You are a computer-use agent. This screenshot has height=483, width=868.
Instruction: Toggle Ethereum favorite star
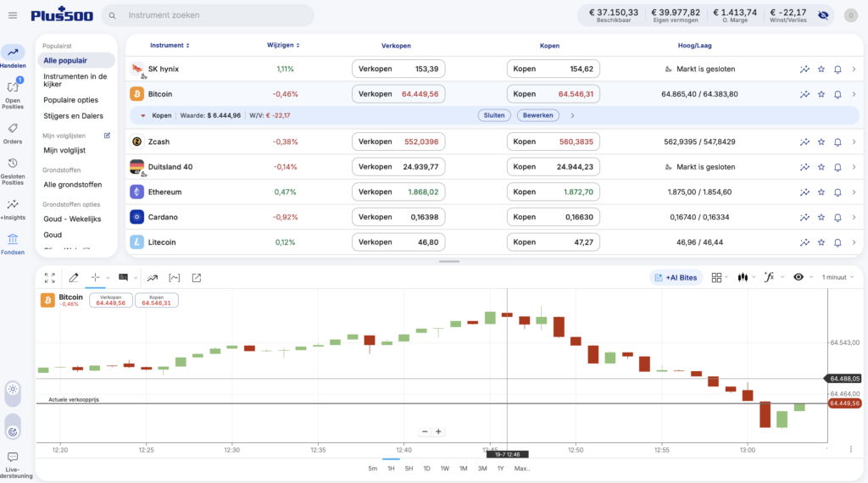pyautogui.click(x=821, y=192)
